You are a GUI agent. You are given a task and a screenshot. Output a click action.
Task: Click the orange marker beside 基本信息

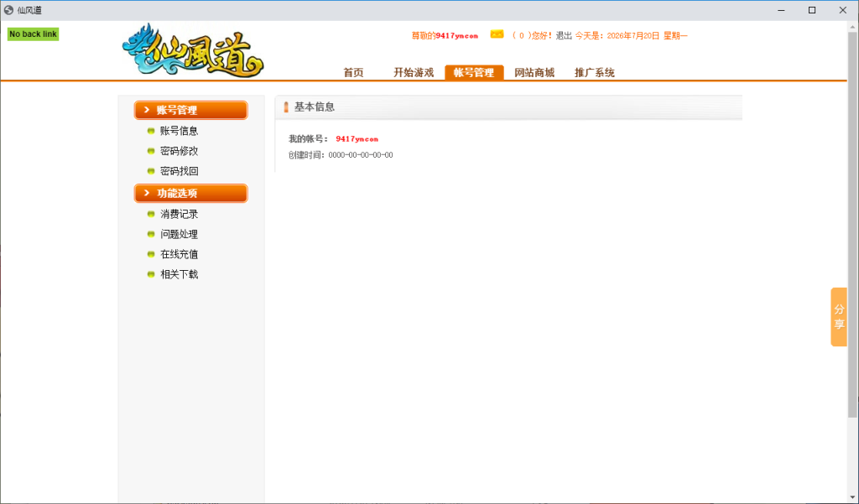[x=286, y=107]
